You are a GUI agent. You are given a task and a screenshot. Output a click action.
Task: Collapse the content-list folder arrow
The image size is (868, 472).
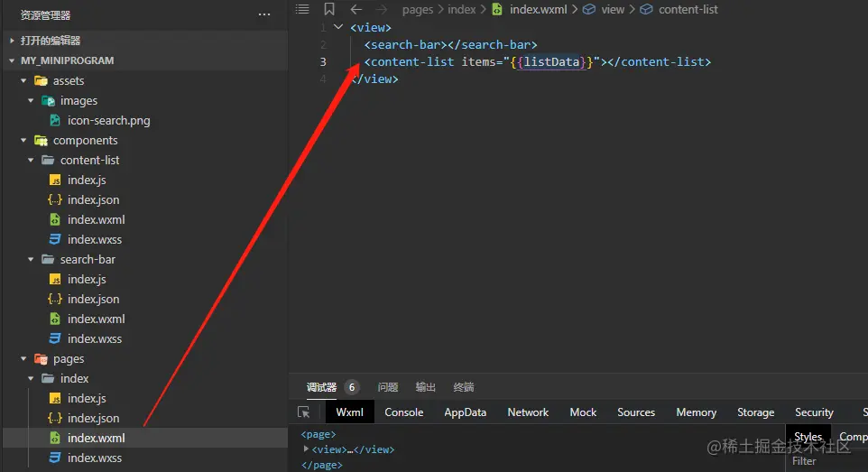point(31,160)
